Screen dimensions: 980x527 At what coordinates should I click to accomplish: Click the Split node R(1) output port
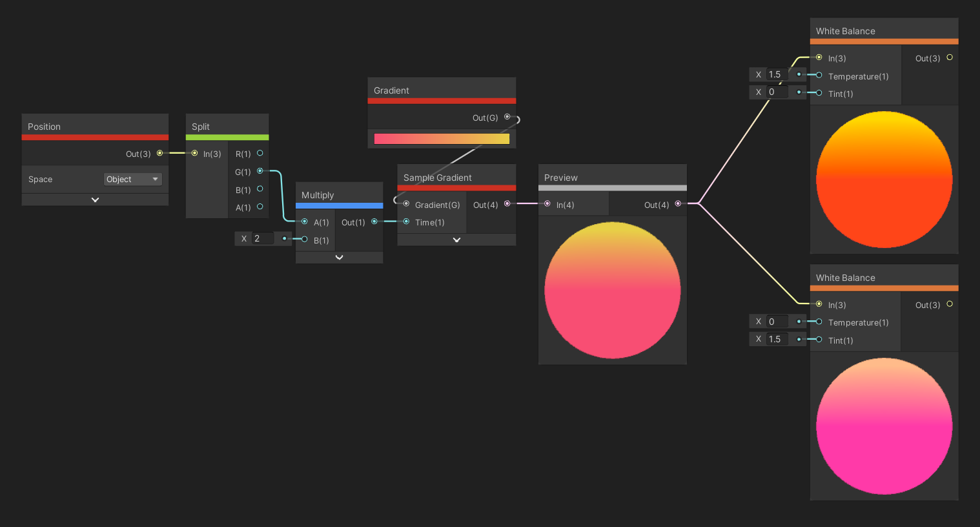(260, 153)
